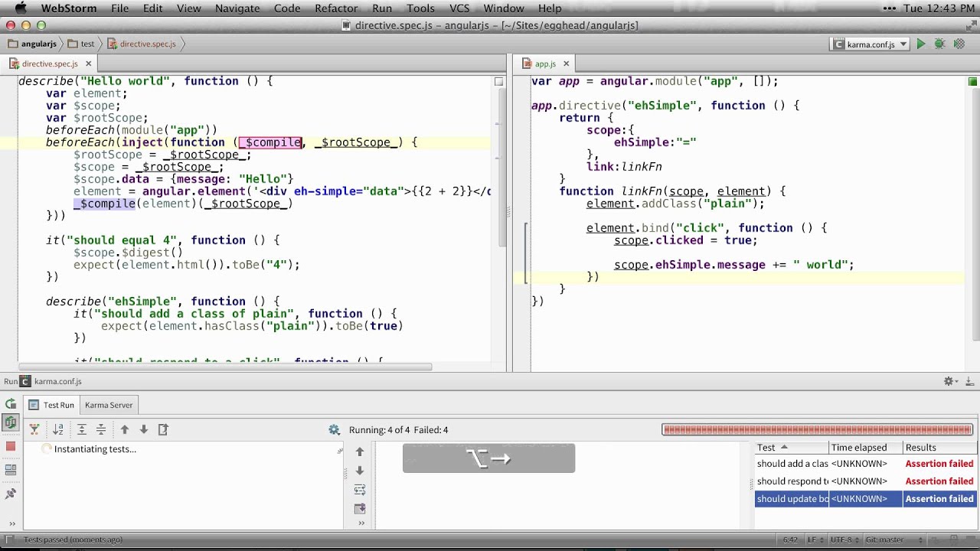Run karma.conf.js with coverage

959,44
